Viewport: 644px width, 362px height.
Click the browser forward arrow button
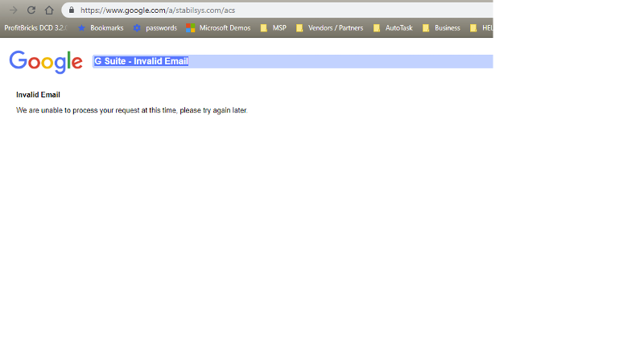pyautogui.click(x=13, y=10)
